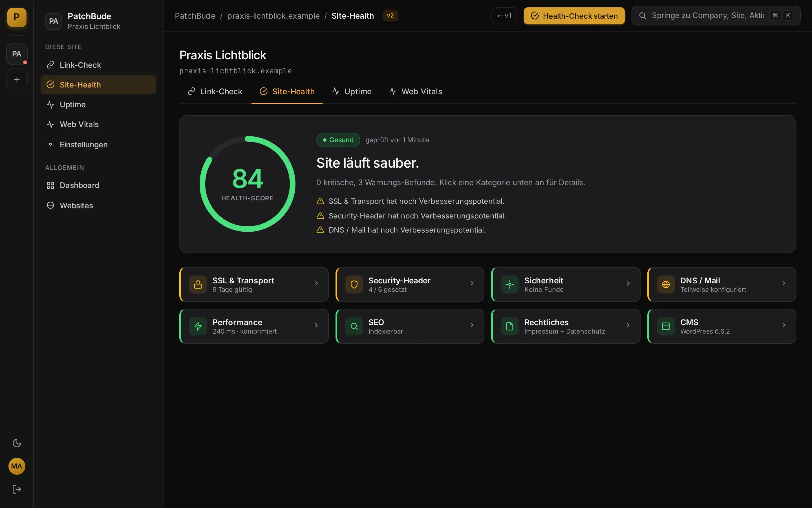
Task: Click the Praxis Lichtblick page heading
Action: coord(223,55)
